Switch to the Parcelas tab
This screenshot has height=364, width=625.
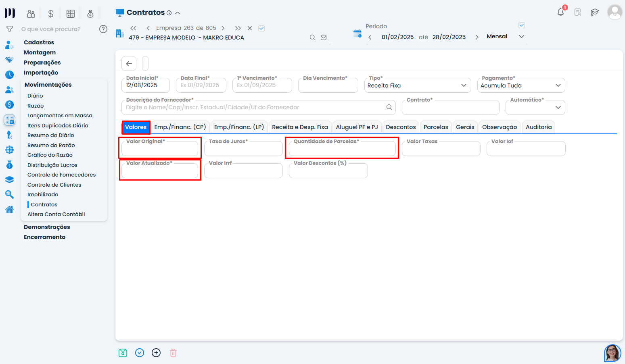point(435,127)
